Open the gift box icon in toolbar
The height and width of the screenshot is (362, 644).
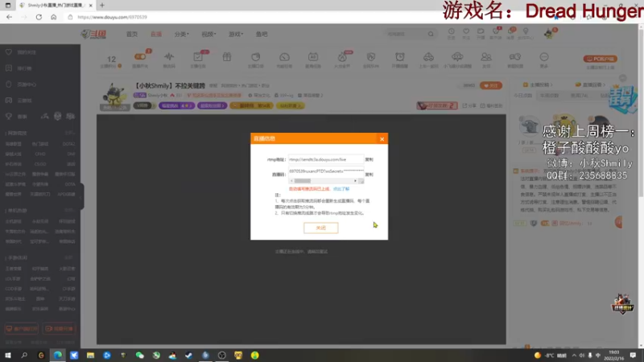pos(227,57)
